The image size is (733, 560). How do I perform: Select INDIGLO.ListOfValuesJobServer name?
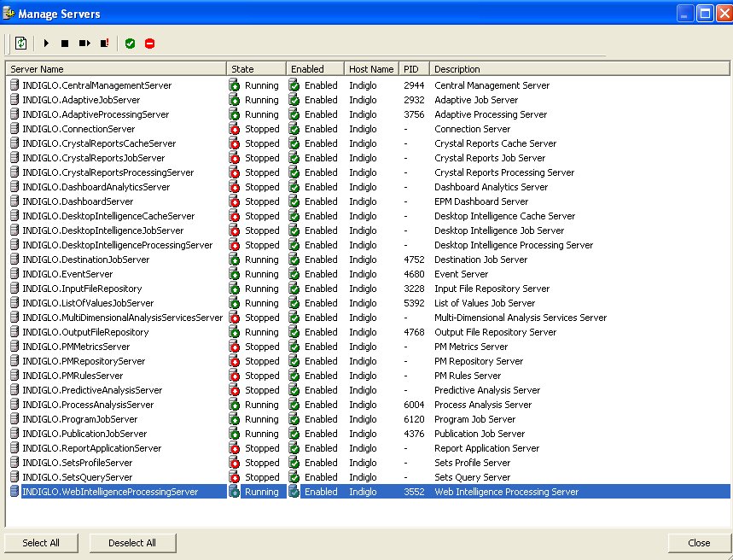click(88, 303)
